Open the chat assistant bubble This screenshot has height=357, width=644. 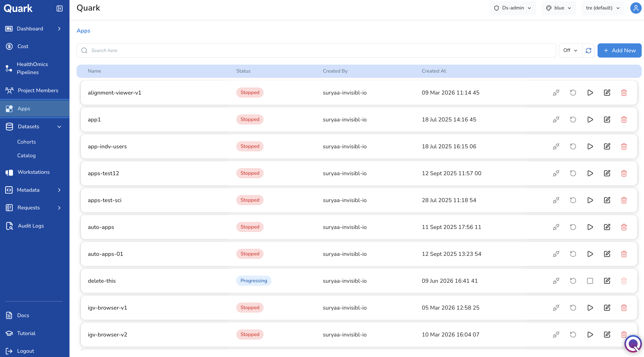point(633,344)
